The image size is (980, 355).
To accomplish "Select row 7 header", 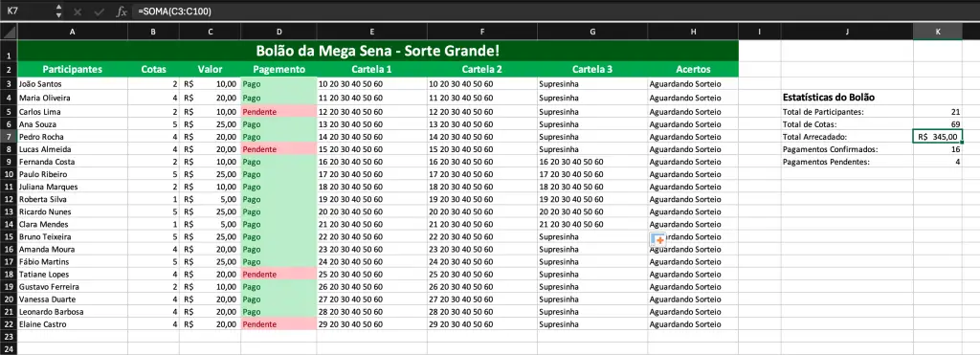I will click(x=9, y=136).
